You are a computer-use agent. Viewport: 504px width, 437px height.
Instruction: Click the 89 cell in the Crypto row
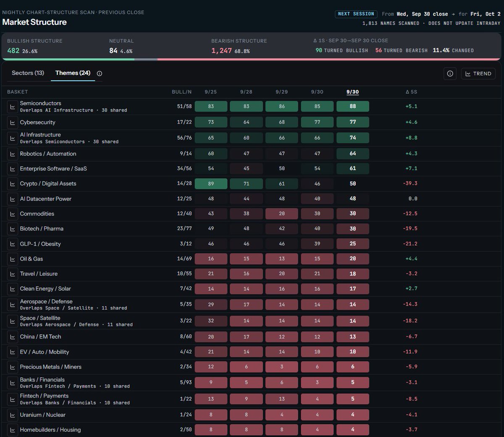pos(211,184)
